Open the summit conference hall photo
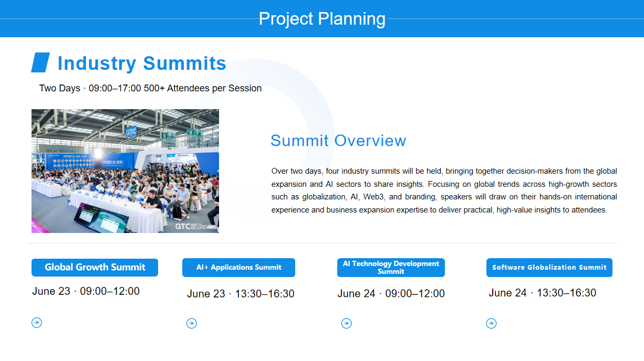Screen dimensions: 644x361 point(125,171)
